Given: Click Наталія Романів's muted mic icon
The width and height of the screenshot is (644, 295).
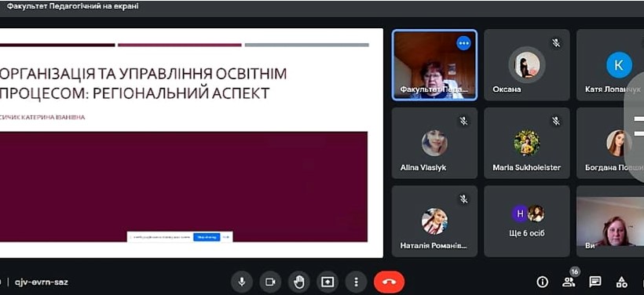Looking at the screenshot, I should click(463, 199).
